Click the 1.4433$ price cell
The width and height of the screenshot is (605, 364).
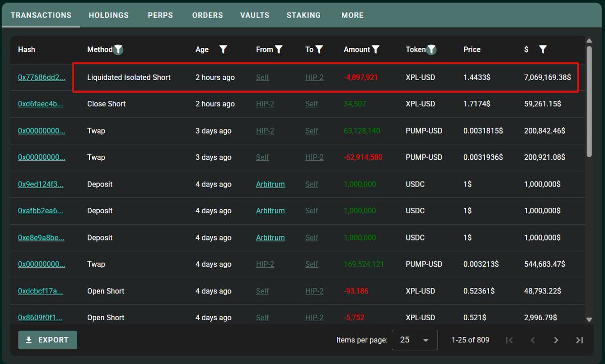(x=477, y=77)
